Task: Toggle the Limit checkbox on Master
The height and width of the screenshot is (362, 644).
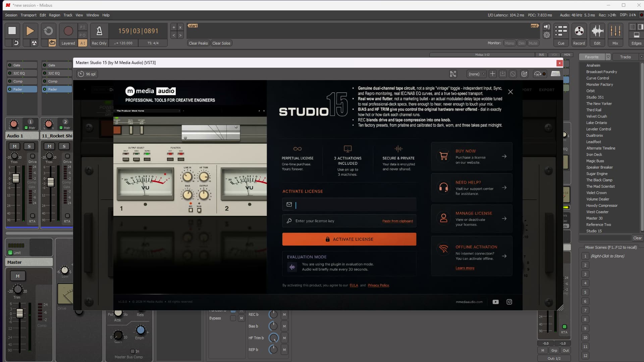Action: [10, 253]
